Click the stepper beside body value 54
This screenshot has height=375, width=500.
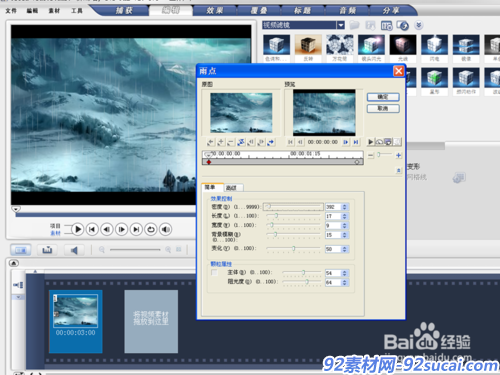(345, 273)
